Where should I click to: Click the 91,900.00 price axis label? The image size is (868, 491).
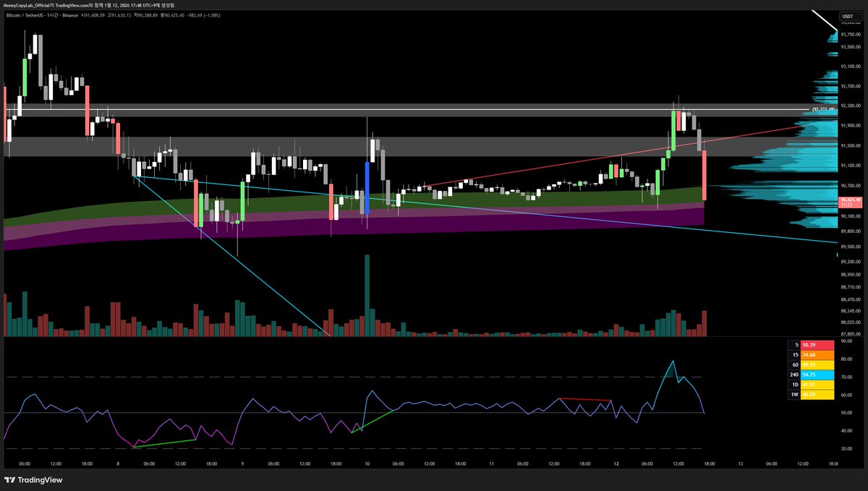click(x=851, y=124)
